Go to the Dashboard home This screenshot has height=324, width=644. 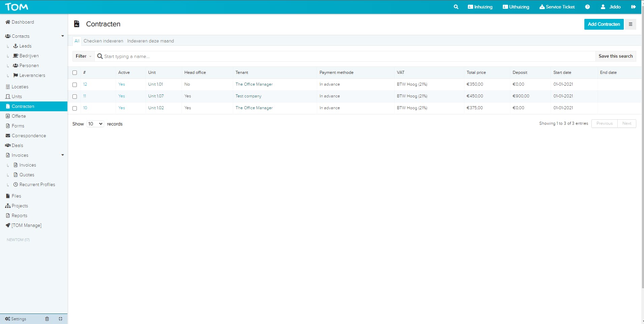tap(20, 22)
